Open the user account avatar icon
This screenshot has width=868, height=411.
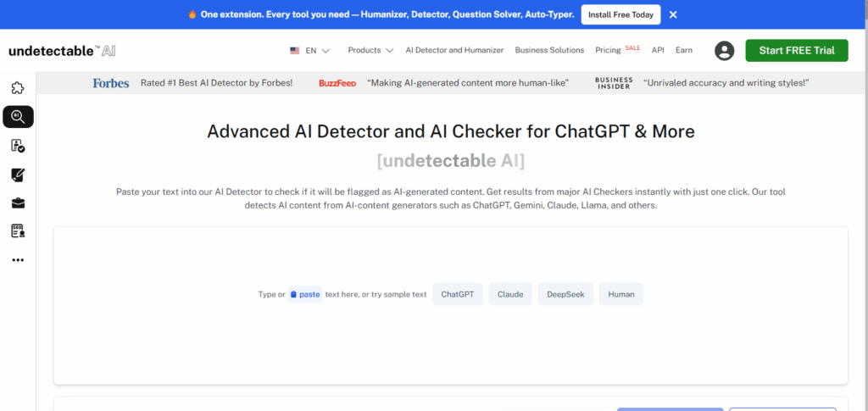pos(724,51)
